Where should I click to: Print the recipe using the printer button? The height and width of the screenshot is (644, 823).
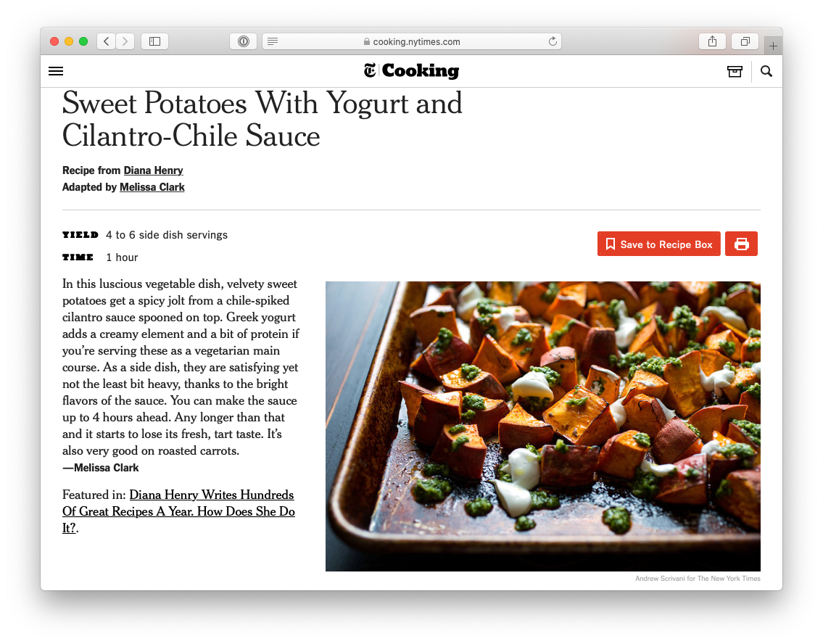tap(741, 244)
